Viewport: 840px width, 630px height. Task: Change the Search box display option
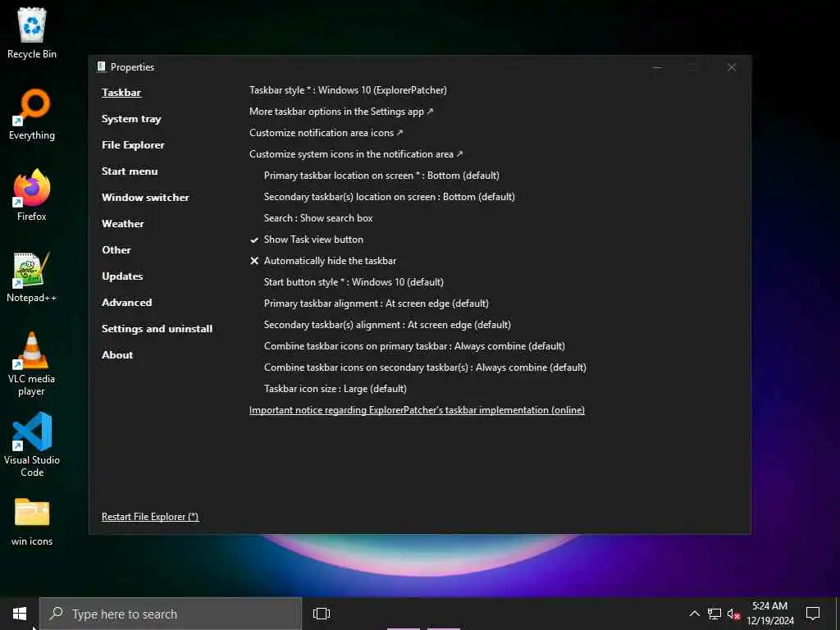coord(318,218)
